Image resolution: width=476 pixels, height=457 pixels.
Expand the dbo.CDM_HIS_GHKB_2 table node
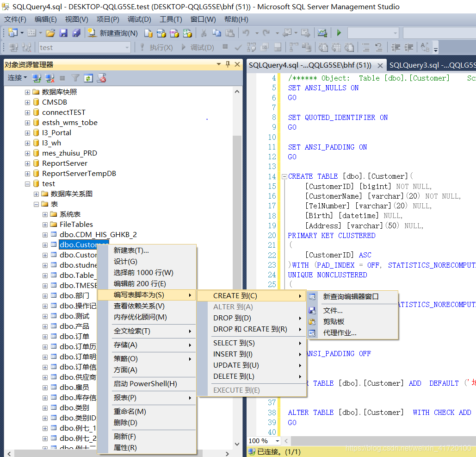coord(45,235)
